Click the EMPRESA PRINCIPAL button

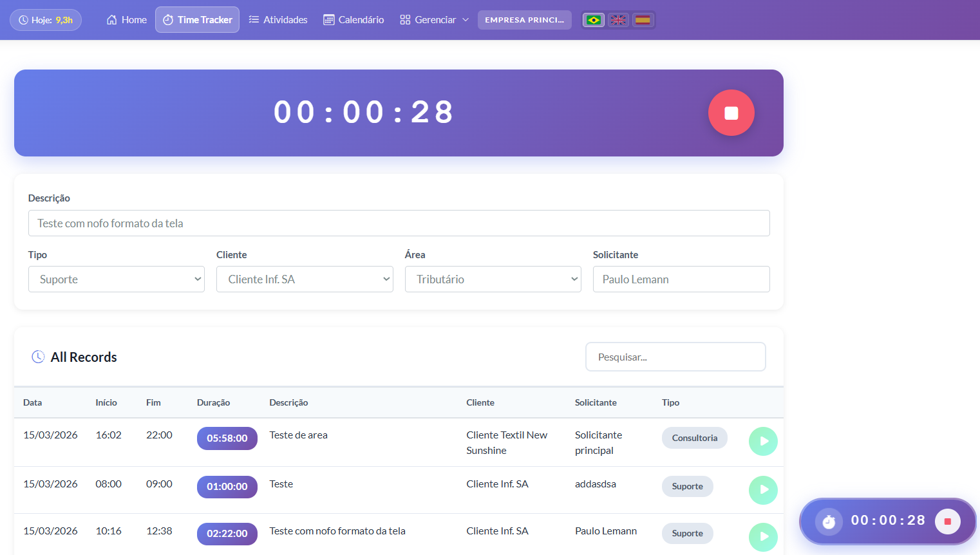(x=524, y=19)
